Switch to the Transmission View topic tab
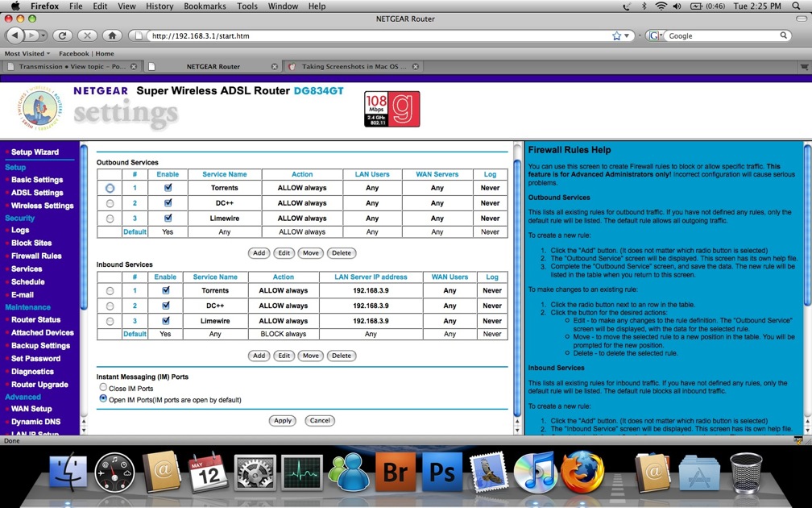 tap(72, 66)
